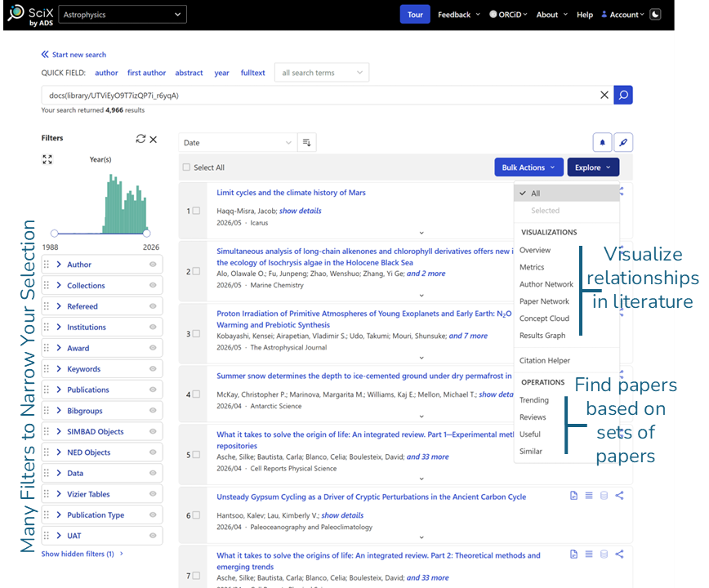
Task: Click the blue search magnifier button
Action: (x=622, y=95)
